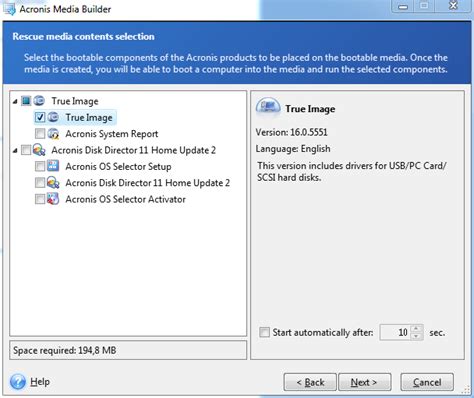The height and width of the screenshot is (398, 474).
Task: Select the Disk Director 11 parent row label
Action: click(x=133, y=150)
